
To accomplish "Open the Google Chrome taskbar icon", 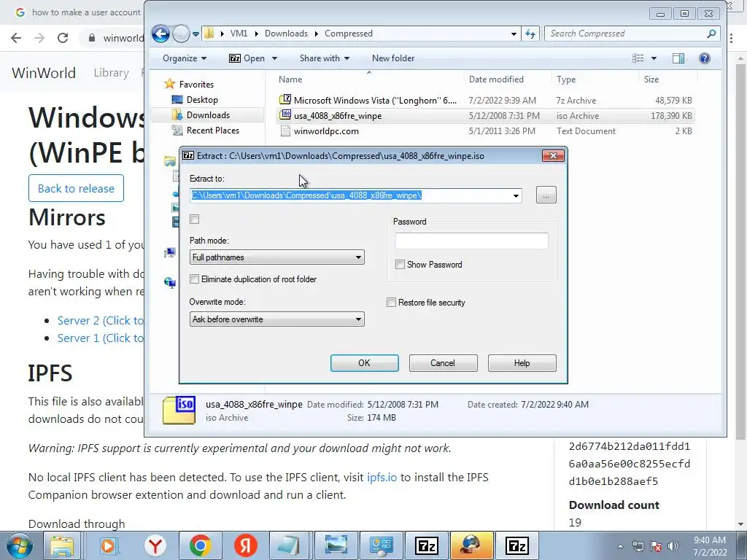I will coord(201,545).
